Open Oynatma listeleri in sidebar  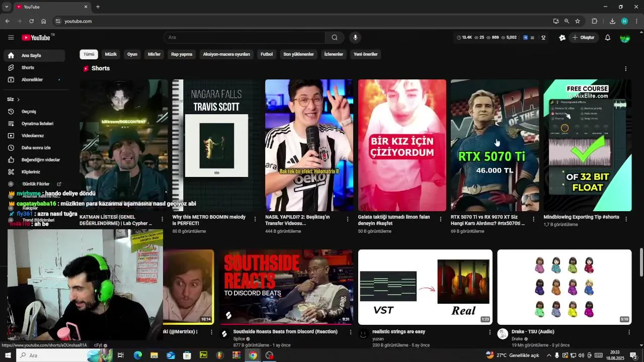(x=34, y=124)
